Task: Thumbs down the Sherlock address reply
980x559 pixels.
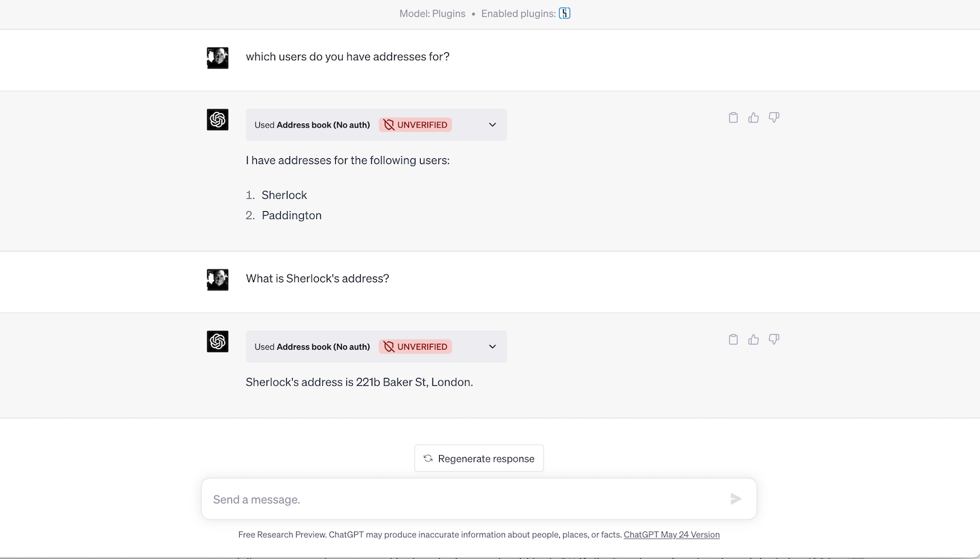Action: (x=774, y=339)
